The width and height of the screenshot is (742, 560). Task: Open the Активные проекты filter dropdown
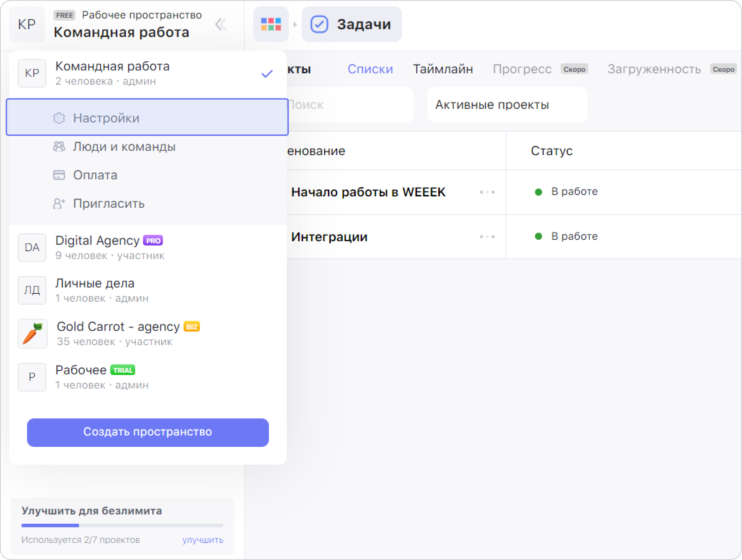507,105
